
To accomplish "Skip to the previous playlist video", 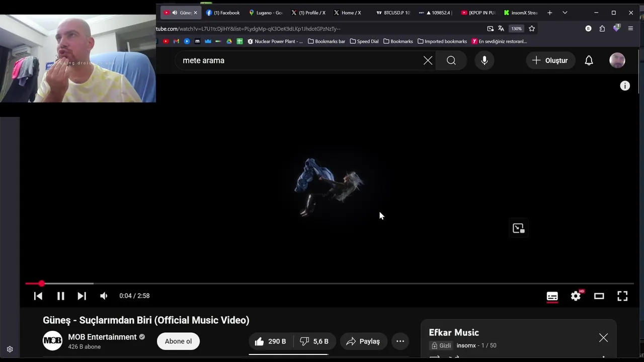I will click(x=38, y=296).
